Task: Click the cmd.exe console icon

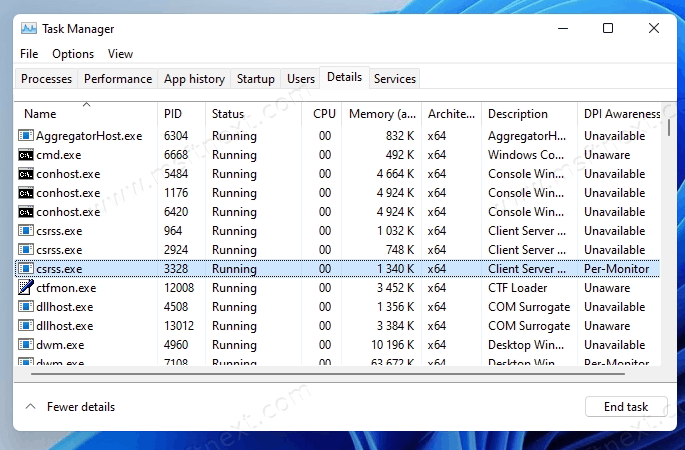Action: click(x=26, y=155)
